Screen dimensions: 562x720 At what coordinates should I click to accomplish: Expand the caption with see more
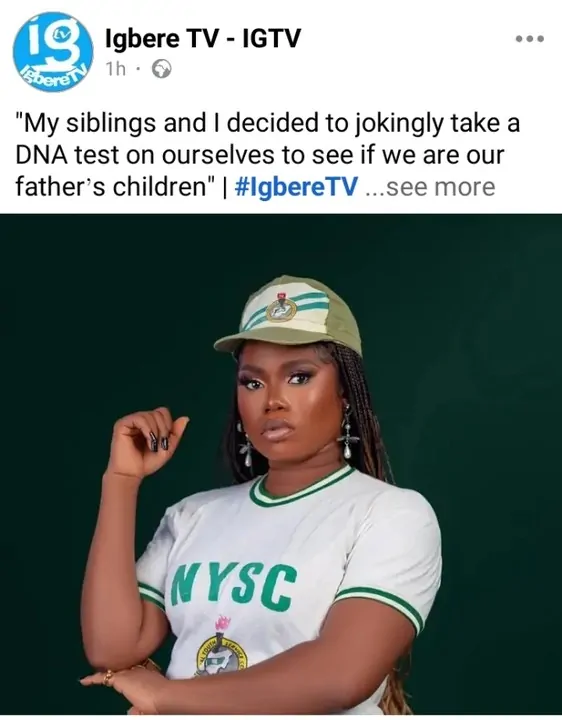[x=430, y=187]
